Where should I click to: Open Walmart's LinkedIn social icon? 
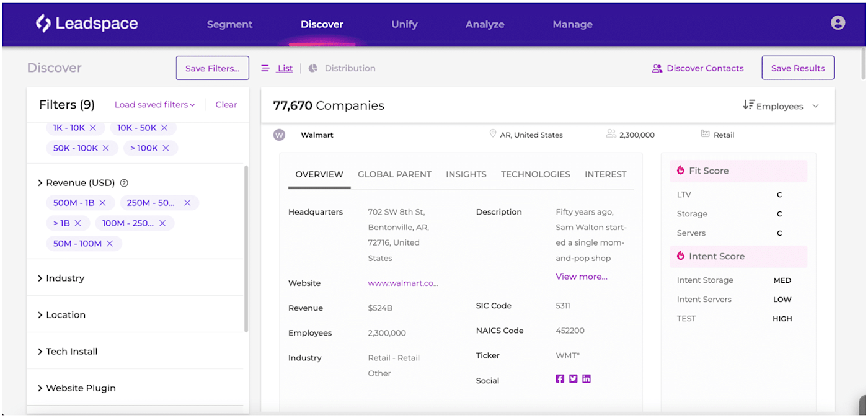587,379
